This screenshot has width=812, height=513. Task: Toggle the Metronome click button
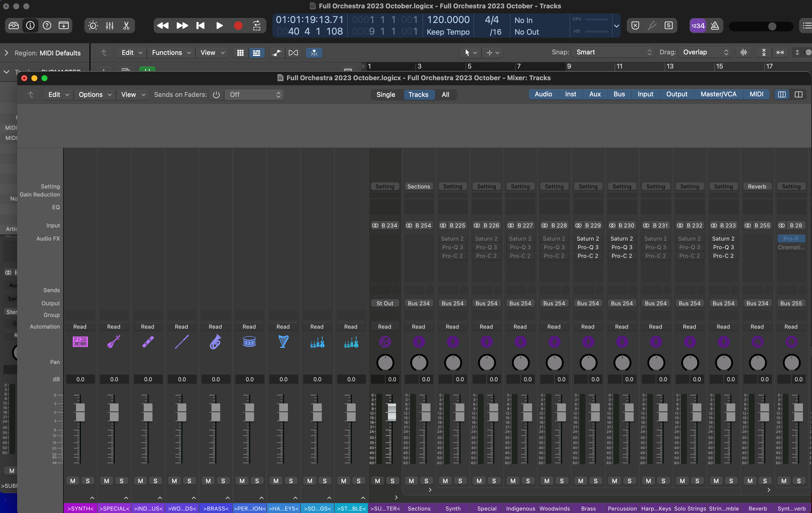(x=715, y=26)
